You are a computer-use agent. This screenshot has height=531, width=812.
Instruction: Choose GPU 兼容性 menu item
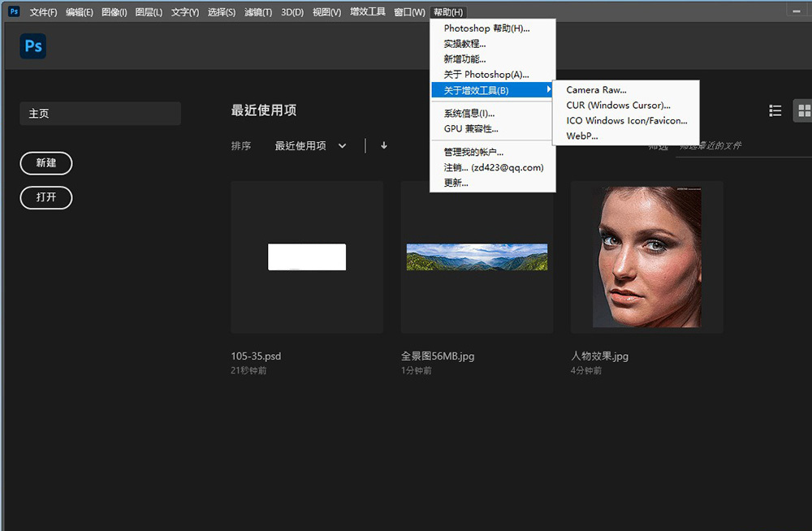(471, 128)
